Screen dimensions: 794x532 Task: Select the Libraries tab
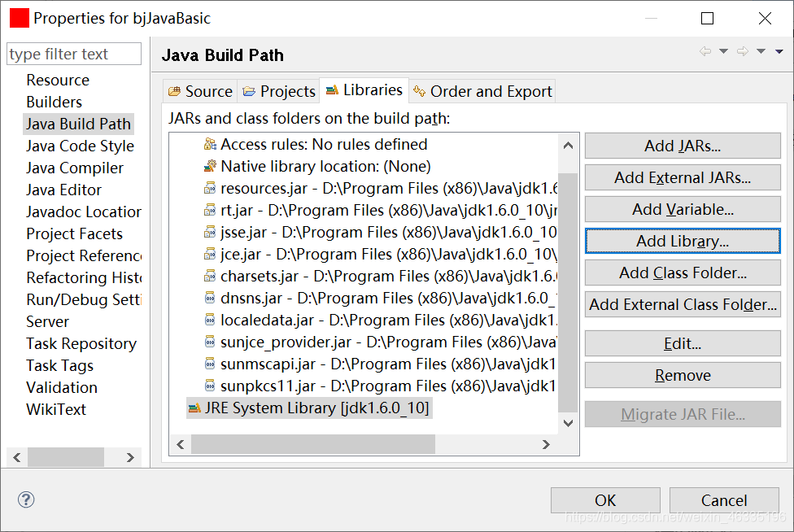pos(364,90)
